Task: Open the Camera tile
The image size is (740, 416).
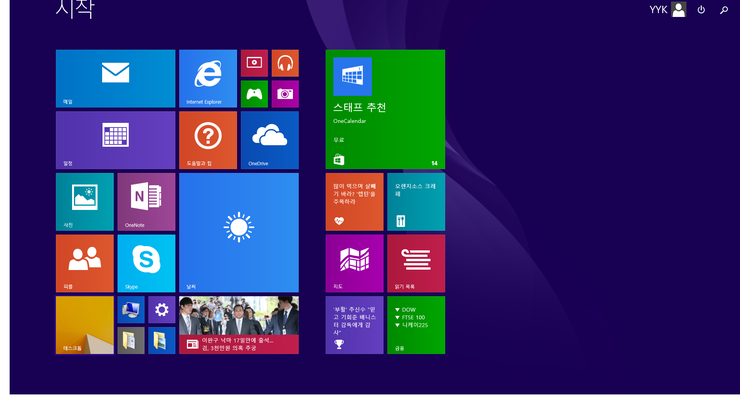Action: pyautogui.click(x=285, y=94)
